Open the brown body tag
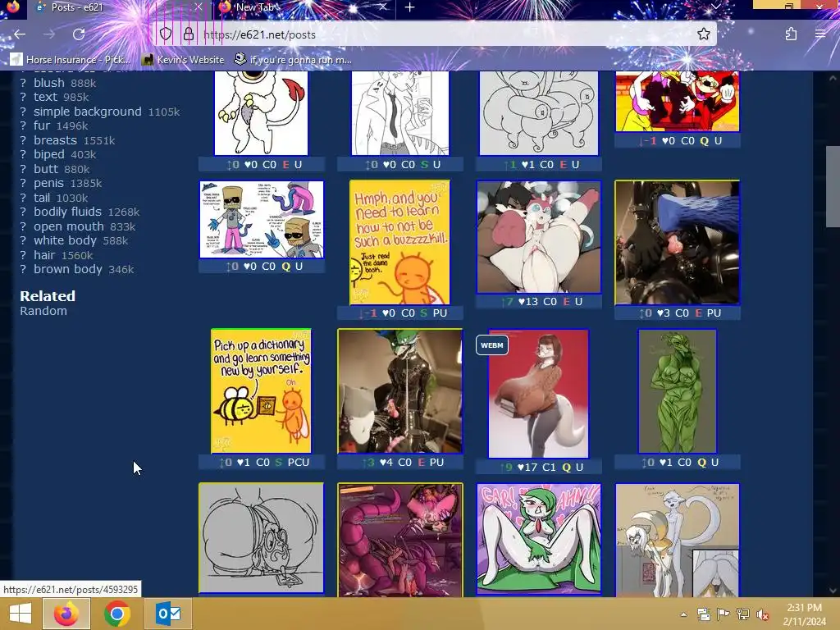This screenshot has width=840, height=630. (x=67, y=269)
